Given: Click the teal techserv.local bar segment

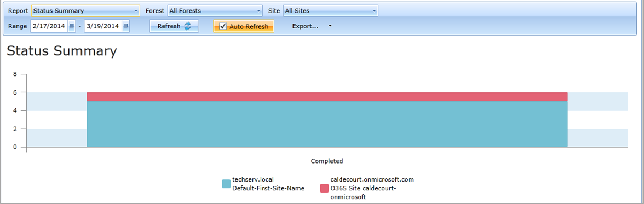Looking at the screenshot, I should click(x=327, y=124).
